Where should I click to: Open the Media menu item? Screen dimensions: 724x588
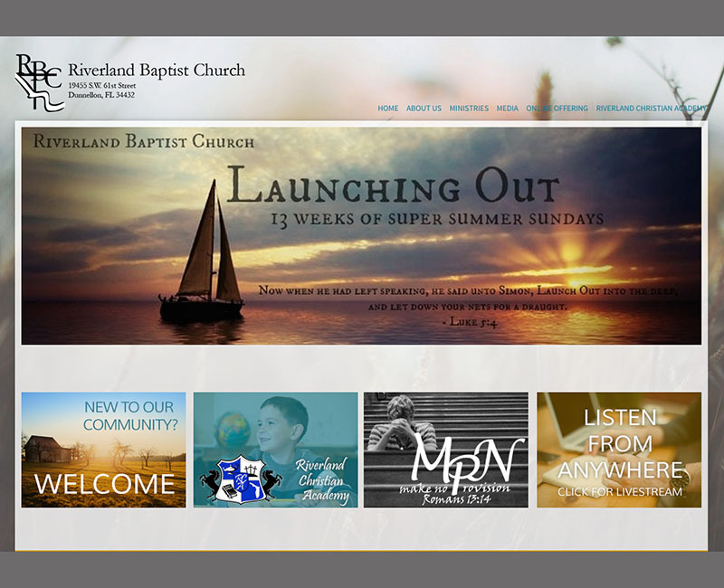pos(507,108)
